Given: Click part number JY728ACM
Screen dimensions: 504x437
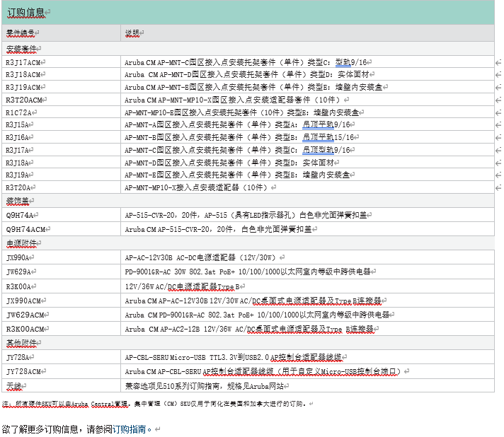Looking at the screenshot, I should [x=23, y=371].
